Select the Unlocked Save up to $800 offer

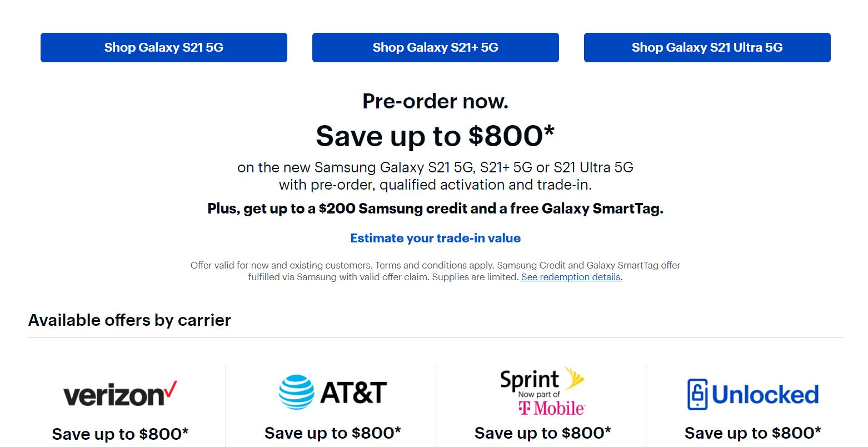[x=752, y=433]
